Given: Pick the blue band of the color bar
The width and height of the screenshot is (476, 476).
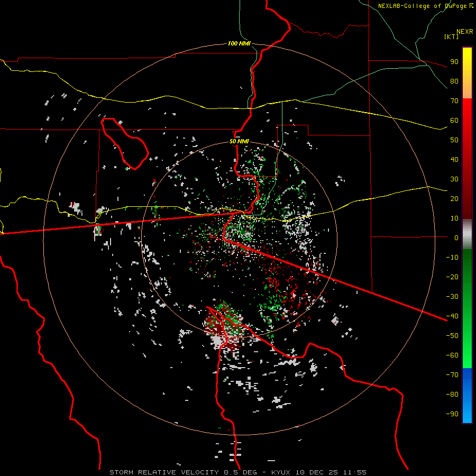Looking at the screenshot, I should click(x=467, y=396).
